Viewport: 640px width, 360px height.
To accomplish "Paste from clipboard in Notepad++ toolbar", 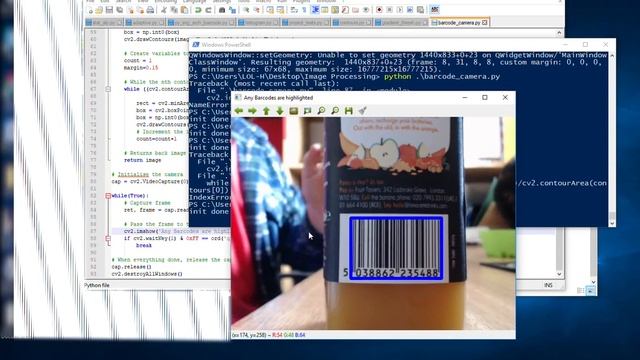I will click(184, 10).
